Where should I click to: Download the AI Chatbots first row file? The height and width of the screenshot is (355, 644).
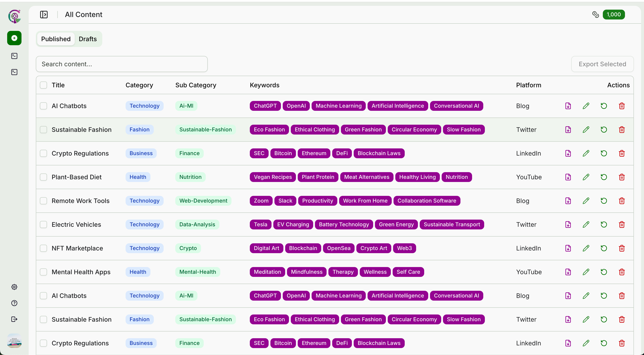[568, 106]
